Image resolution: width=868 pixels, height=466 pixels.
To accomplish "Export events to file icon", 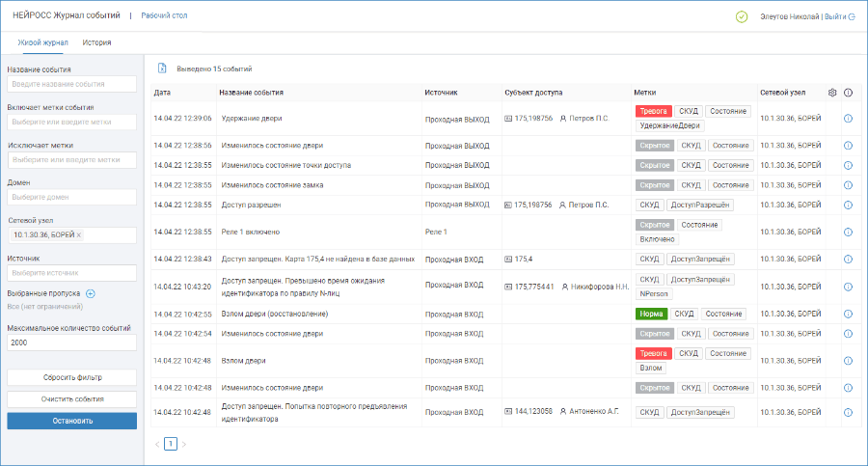I will [x=162, y=69].
